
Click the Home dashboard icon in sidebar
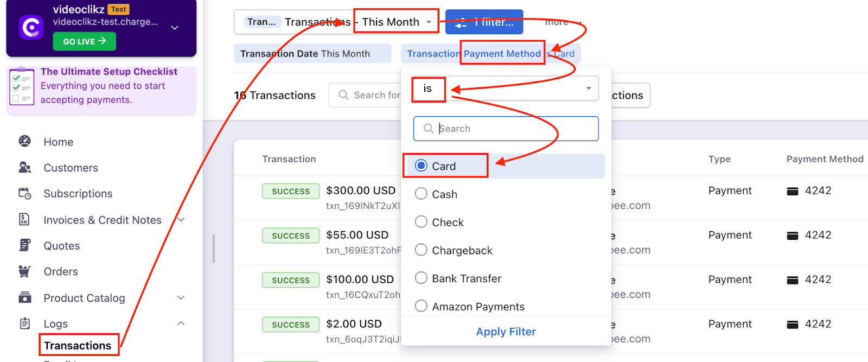pos(25,142)
